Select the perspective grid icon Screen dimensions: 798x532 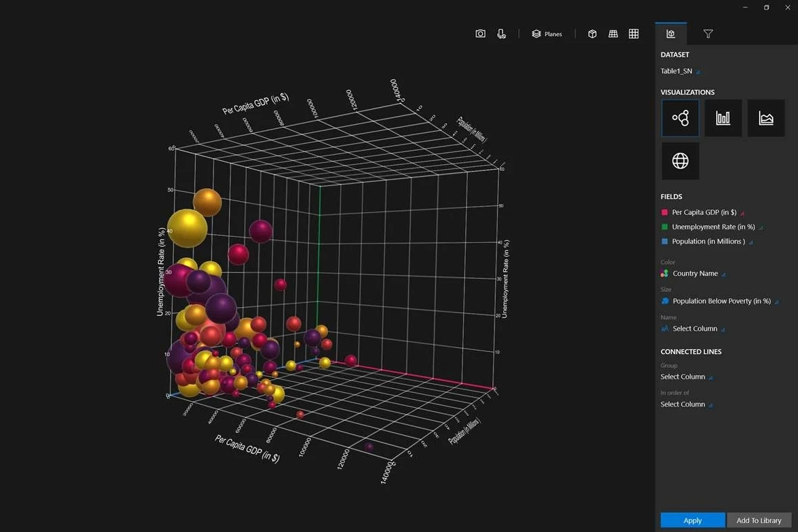[x=613, y=33]
